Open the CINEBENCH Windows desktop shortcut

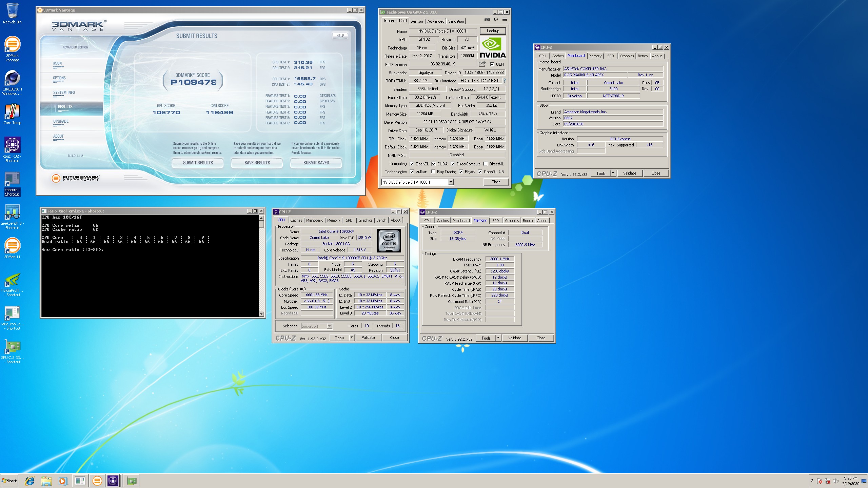pos(12,83)
